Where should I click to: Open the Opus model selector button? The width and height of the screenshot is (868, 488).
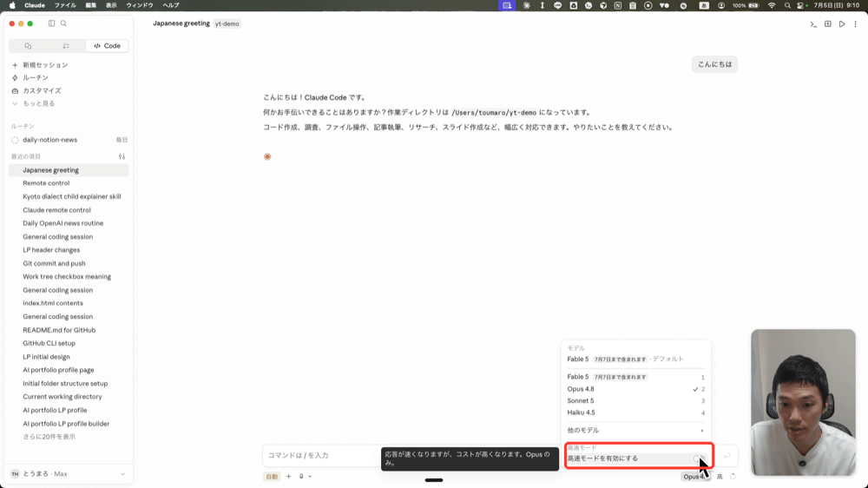coord(696,477)
